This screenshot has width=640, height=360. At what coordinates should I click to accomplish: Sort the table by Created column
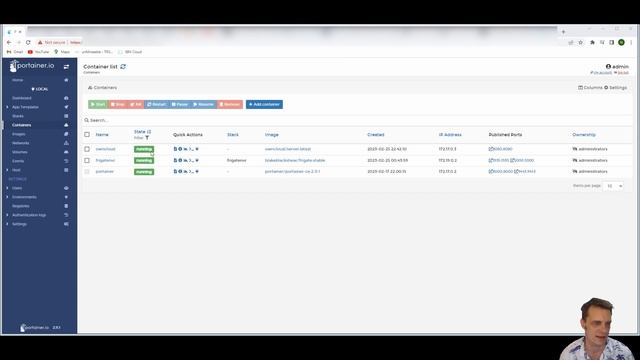(x=376, y=135)
